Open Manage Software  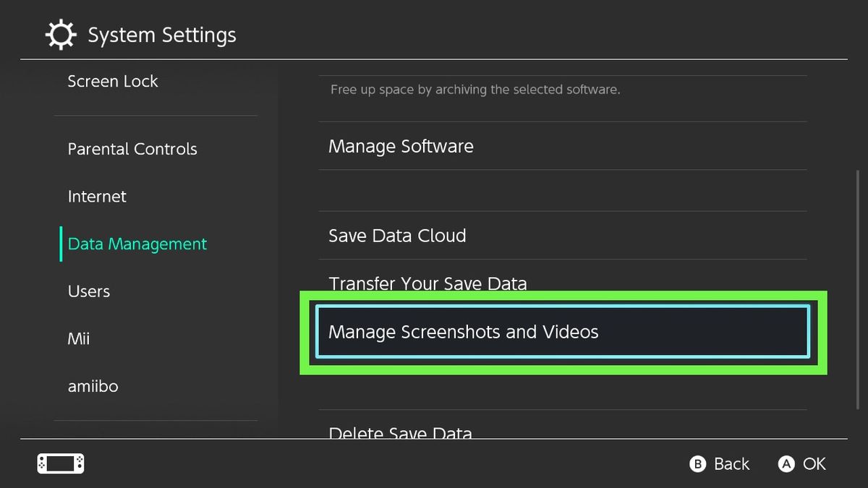click(x=401, y=146)
